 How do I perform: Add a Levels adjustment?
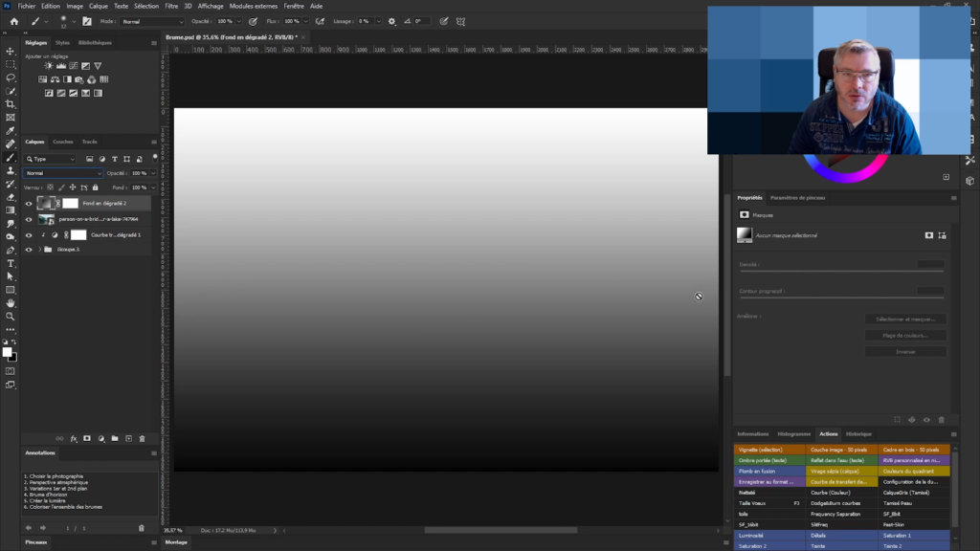pyautogui.click(x=61, y=66)
